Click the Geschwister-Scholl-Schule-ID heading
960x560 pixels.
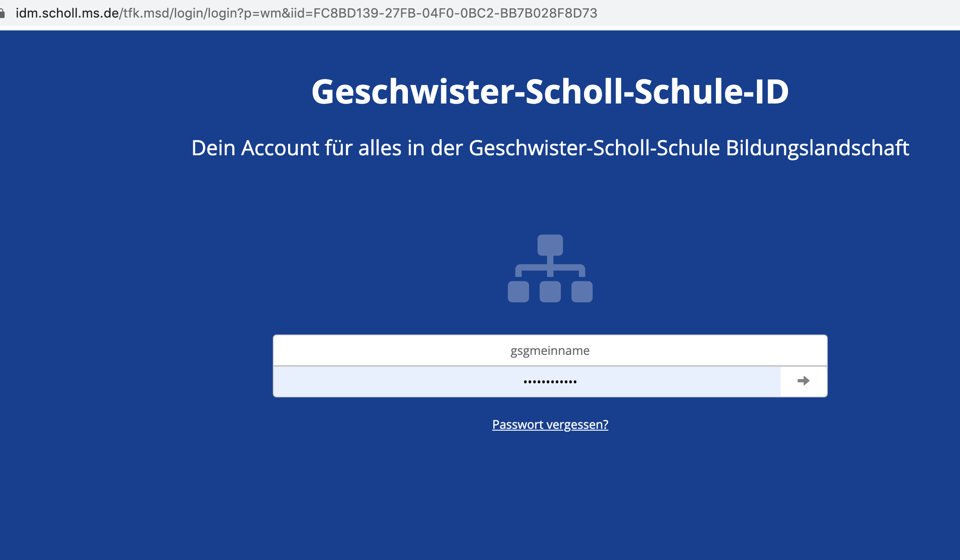[x=550, y=91]
